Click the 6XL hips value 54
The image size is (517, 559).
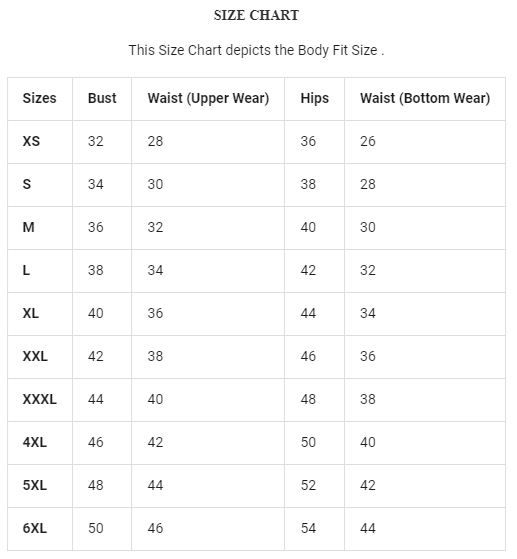click(308, 528)
